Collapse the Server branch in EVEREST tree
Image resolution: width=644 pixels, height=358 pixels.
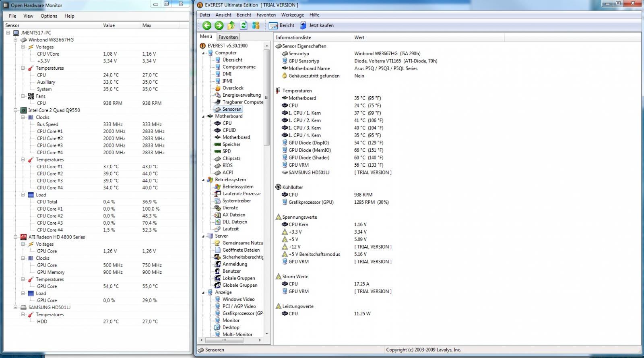[x=203, y=236]
